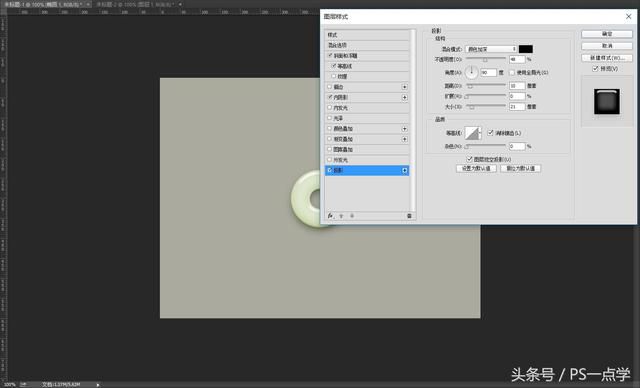Click plus icon beside Gradient Overlay (渐变叠加) row

tap(404, 139)
